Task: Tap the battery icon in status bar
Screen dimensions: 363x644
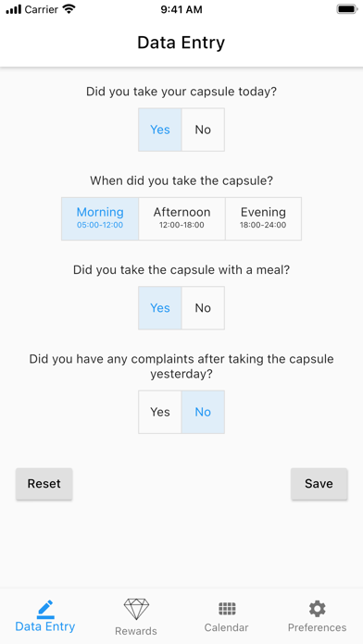Action: tap(347, 9)
